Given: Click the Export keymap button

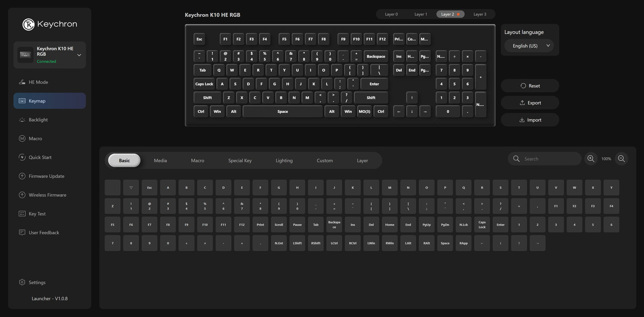Looking at the screenshot, I should [x=530, y=103].
